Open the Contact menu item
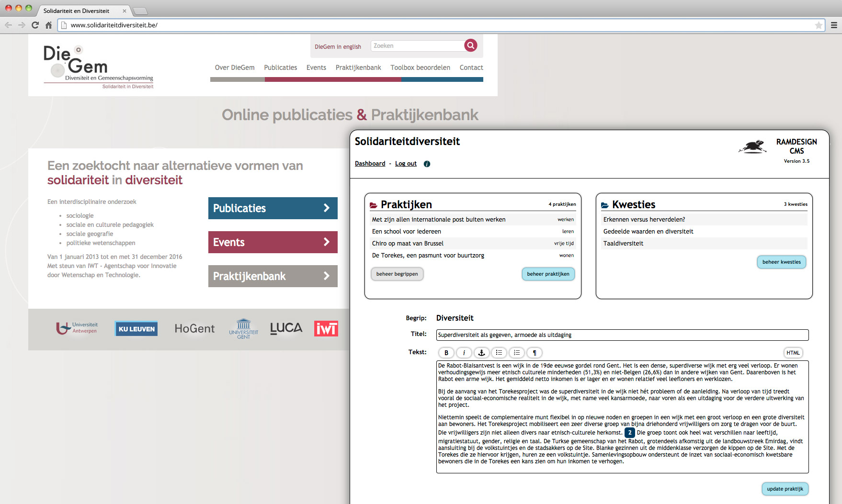842x504 pixels. [471, 67]
